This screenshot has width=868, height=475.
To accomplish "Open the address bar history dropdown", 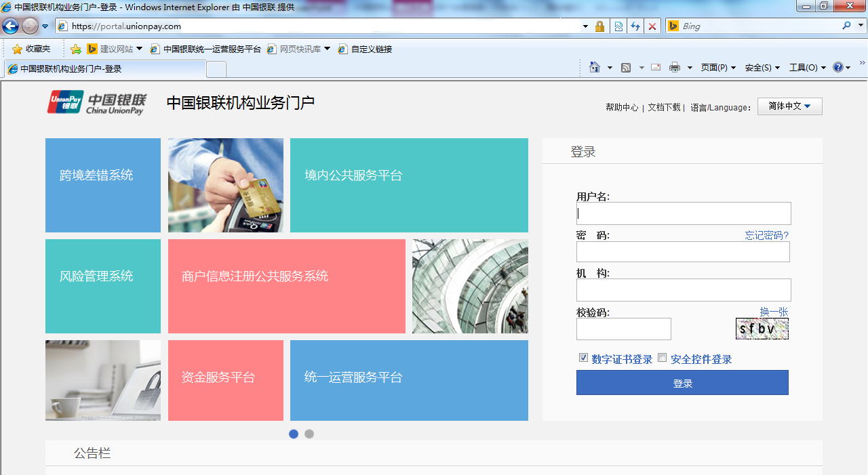I will coord(585,26).
